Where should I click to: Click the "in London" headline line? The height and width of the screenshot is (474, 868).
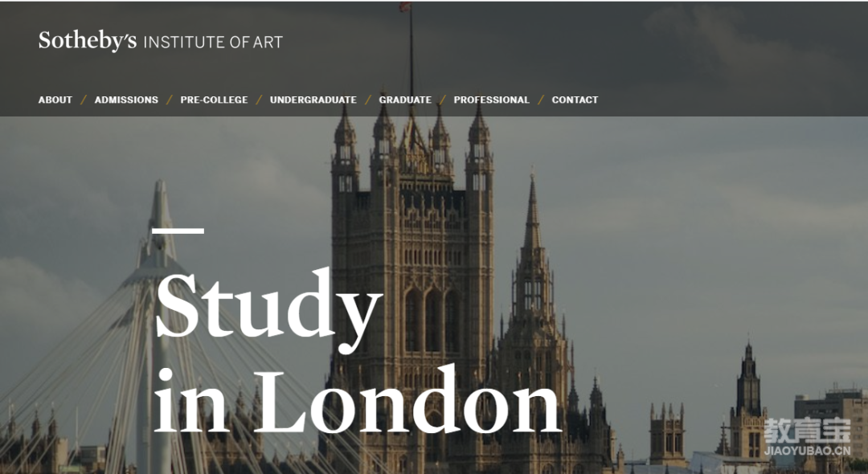point(358,399)
